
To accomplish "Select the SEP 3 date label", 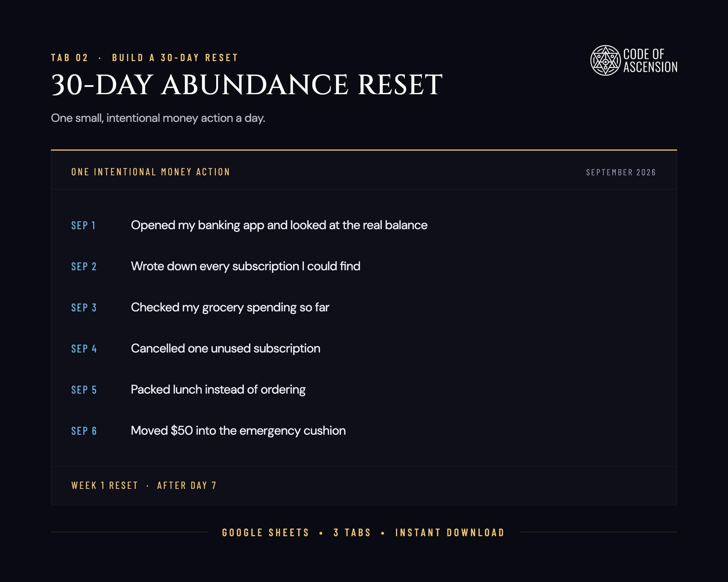I will [84, 308].
